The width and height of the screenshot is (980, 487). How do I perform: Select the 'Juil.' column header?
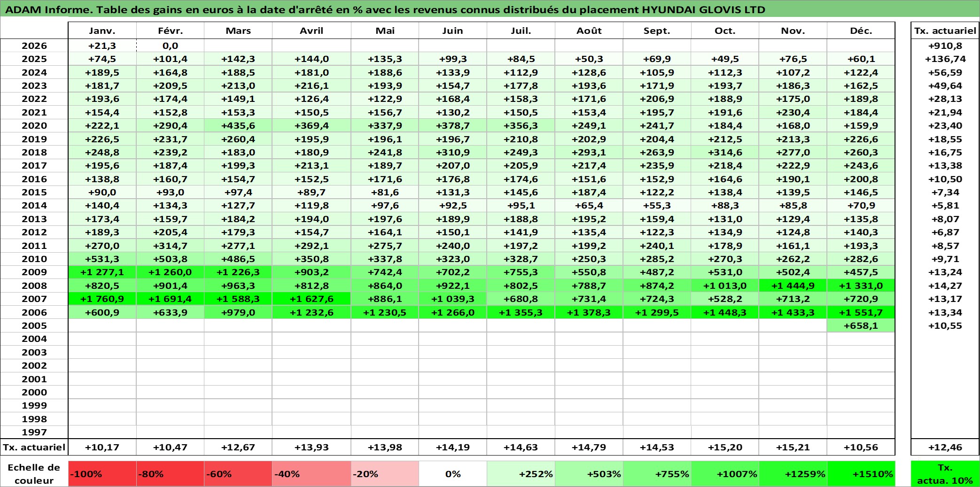click(521, 31)
